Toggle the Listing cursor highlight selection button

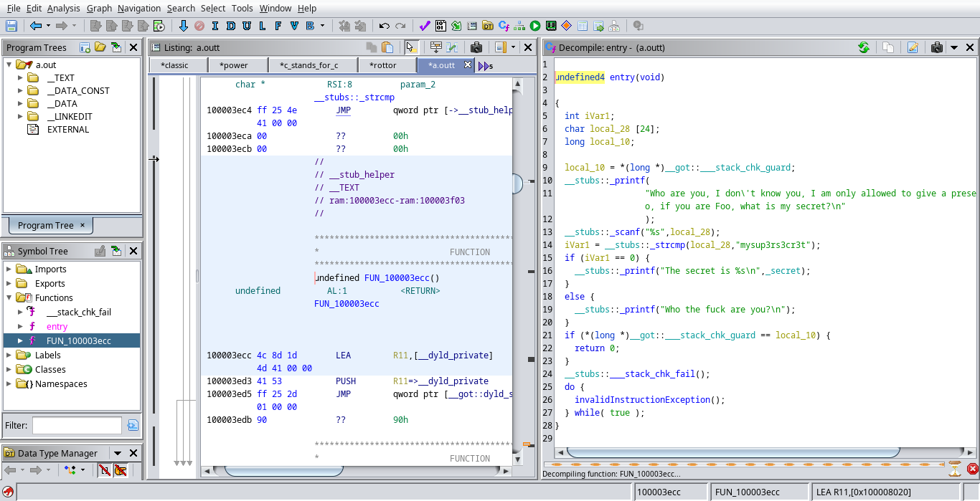(410, 47)
